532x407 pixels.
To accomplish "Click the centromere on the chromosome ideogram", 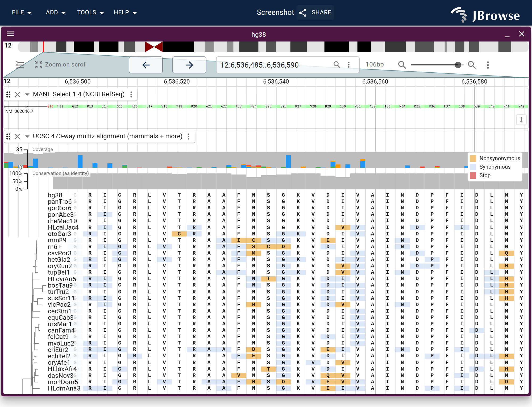I will (x=154, y=47).
